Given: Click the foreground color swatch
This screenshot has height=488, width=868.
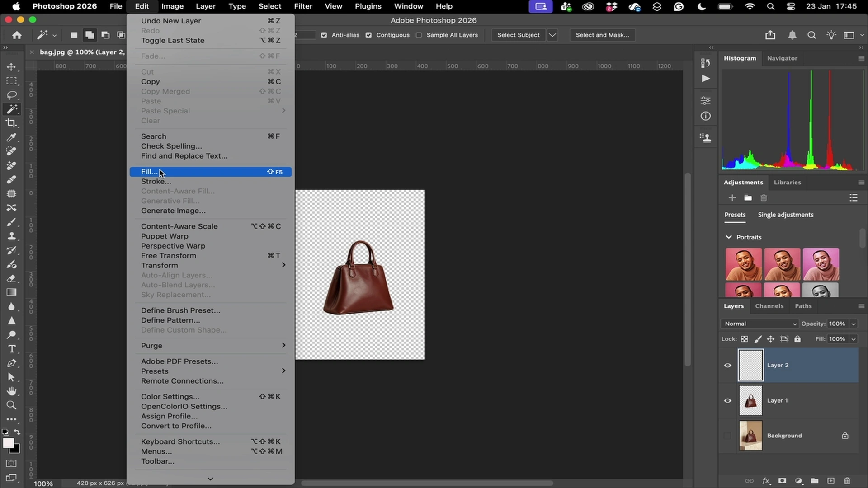Looking at the screenshot, I should pyautogui.click(x=8, y=443).
